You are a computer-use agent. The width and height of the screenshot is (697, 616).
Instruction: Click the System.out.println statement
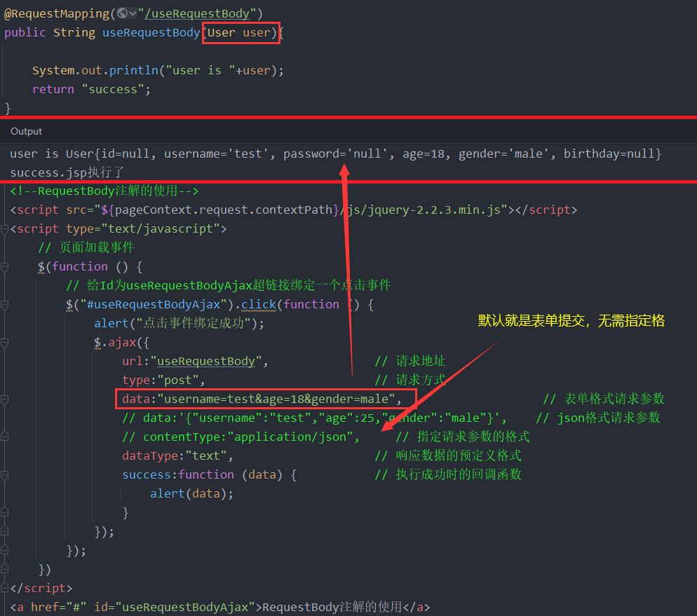158,70
